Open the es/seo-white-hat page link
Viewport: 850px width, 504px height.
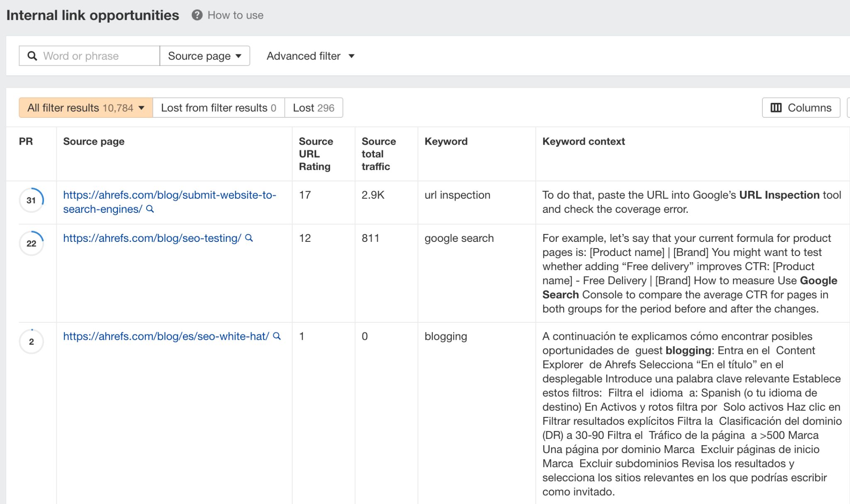coord(166,336)
